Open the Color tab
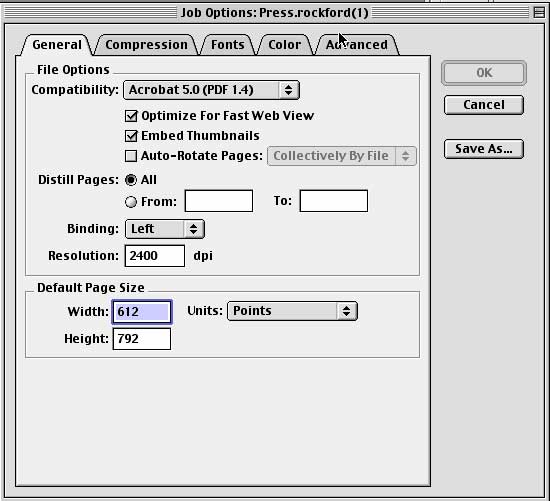This screenshot has height=501, width=550. [x=284, y=45]
